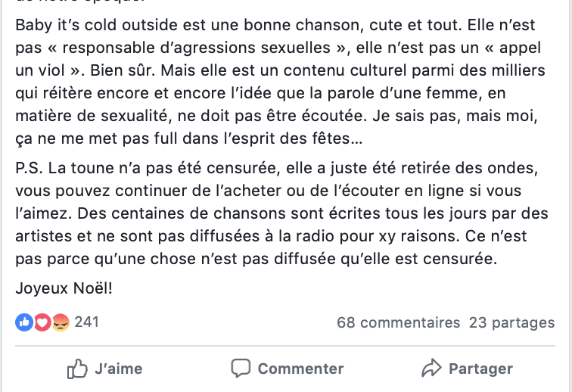The image size is (572, 392).
Task: Open the 68 commentaires link
Action: tap(398, 322)
